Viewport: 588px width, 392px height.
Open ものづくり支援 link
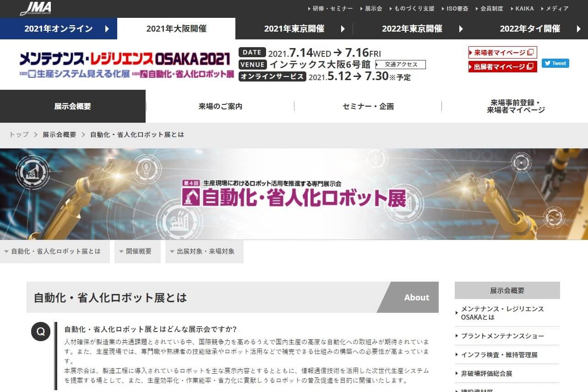tap(412, 8)
